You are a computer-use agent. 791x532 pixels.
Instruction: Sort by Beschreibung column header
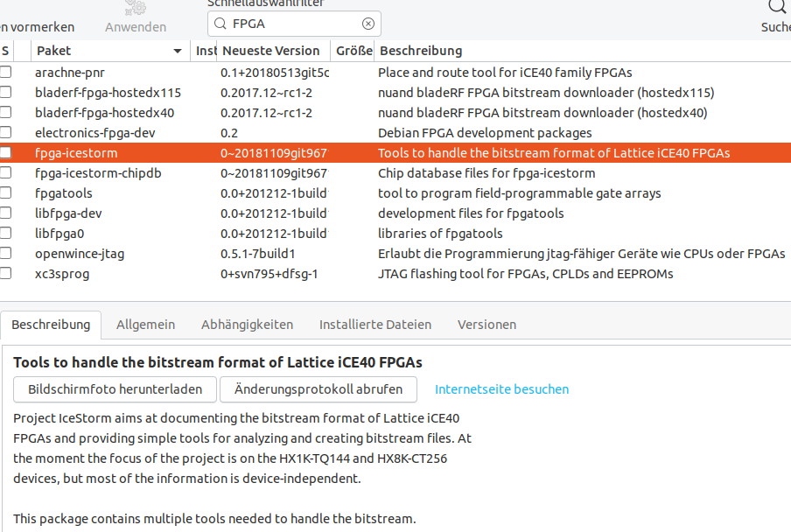click(x=583, y=51)
